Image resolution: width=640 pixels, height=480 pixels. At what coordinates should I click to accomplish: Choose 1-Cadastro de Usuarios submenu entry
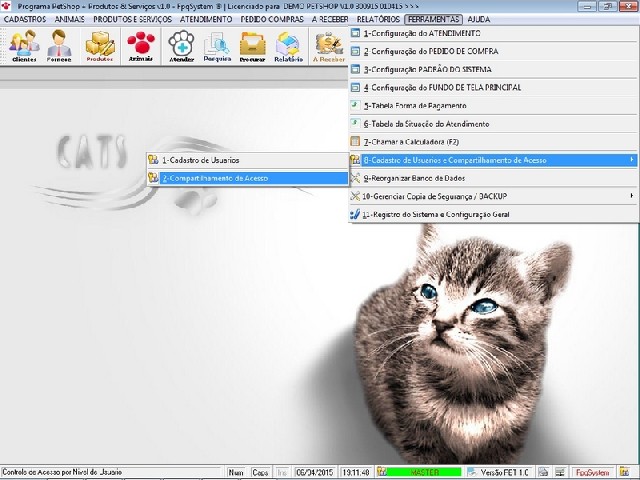tap(247, 160)
